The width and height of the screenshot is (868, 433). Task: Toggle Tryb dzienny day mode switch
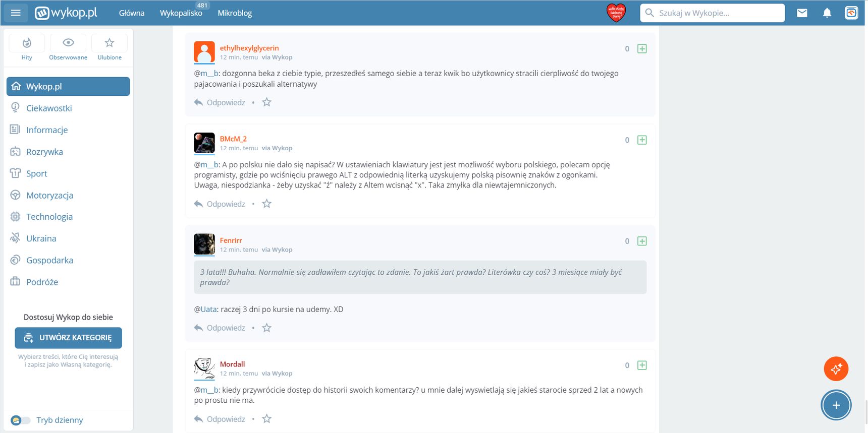click(20, 420)
